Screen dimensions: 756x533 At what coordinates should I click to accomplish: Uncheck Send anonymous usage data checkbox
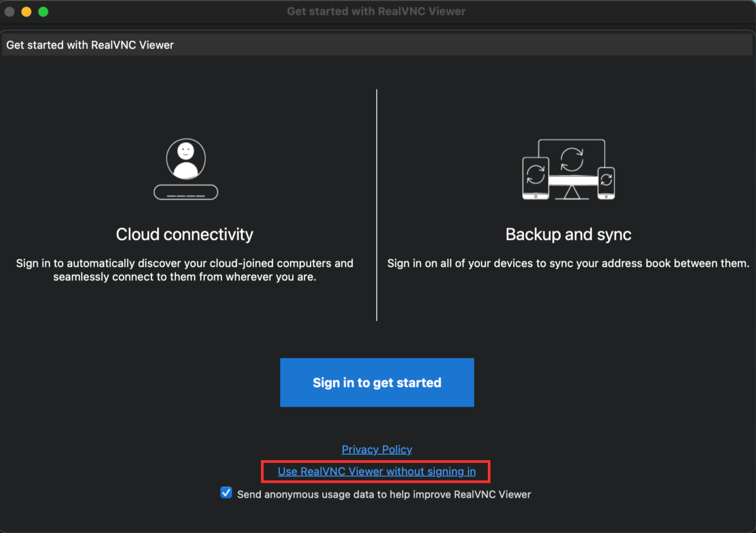click(x=226, y=493)
